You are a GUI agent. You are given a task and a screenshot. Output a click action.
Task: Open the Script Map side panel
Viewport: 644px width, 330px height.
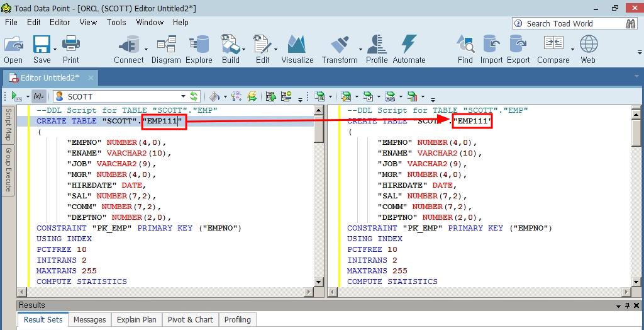8,124
